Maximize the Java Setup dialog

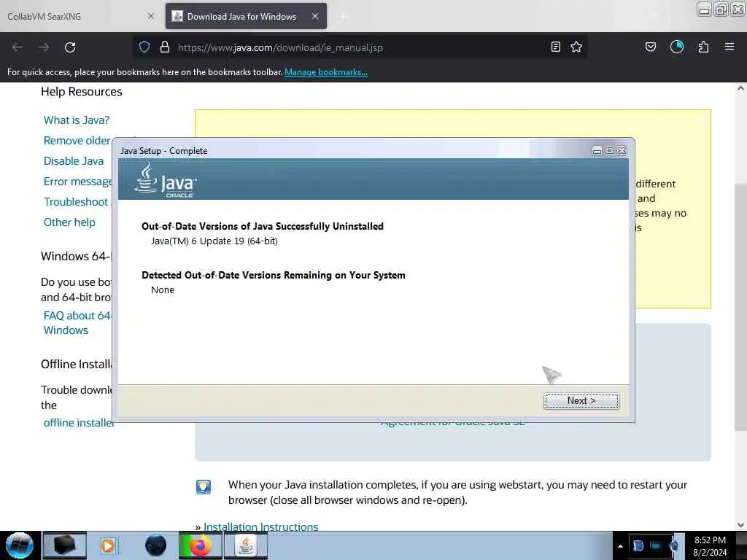pyautogui.click(x=609, y=150)
